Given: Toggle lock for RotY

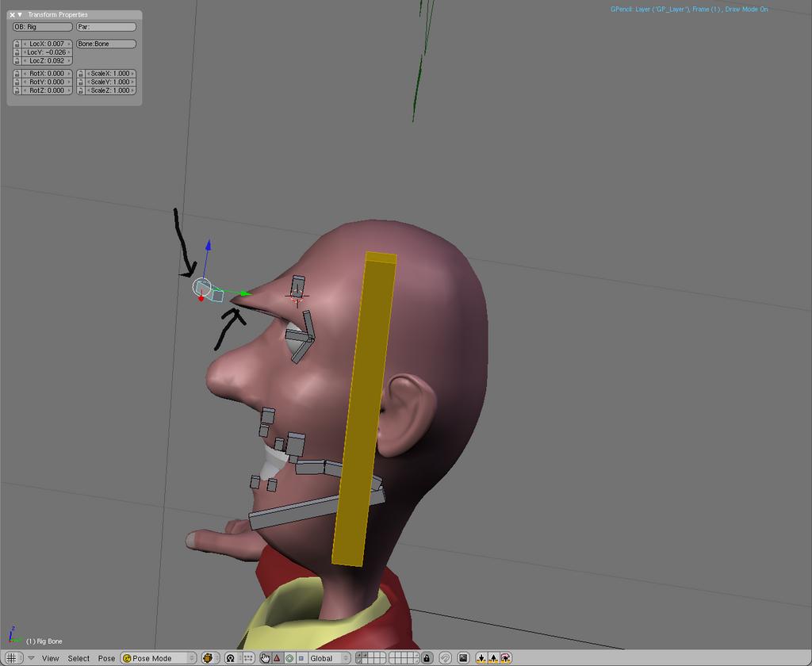Looking at the screenshot, I should click(17, 82).
